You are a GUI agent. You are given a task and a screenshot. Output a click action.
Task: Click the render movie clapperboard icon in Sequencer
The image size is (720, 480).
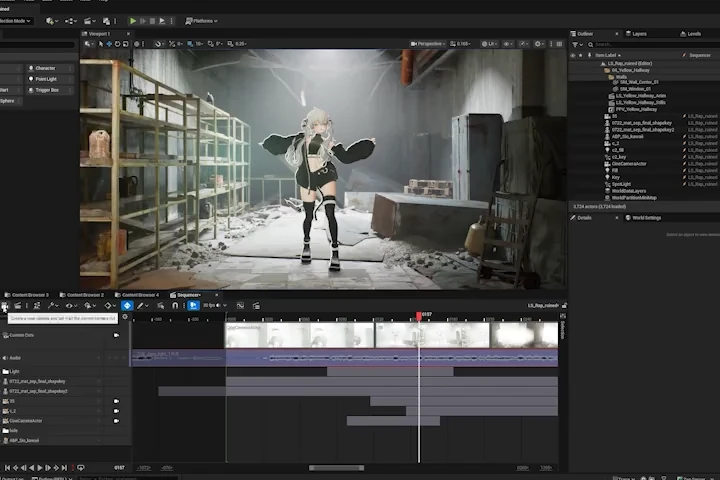click(x=17, y=305)
